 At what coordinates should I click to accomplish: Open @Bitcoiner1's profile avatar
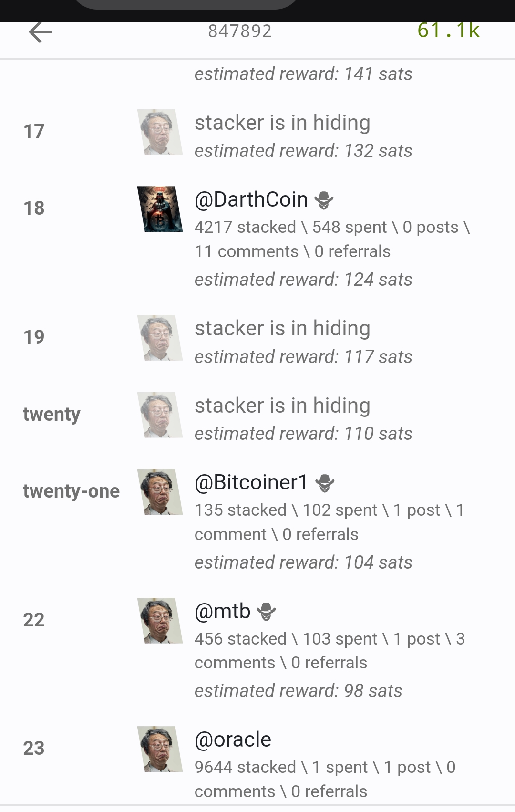point(160,492)
